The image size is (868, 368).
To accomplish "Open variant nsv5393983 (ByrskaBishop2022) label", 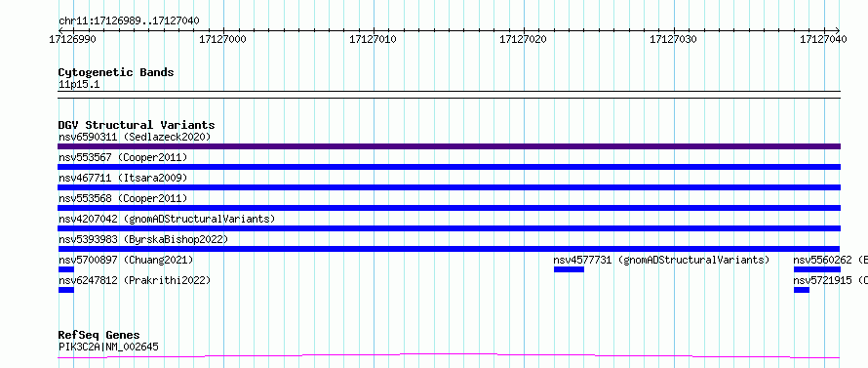I will coord(143,239).
